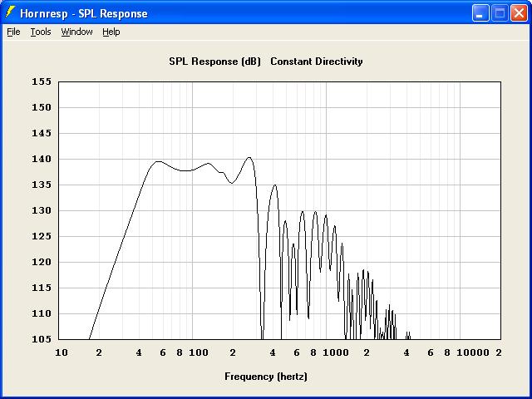Click the Hornresp lightning bolt title icon
The height and width of the screenshot is (399, 532).
tap(10, 12)
